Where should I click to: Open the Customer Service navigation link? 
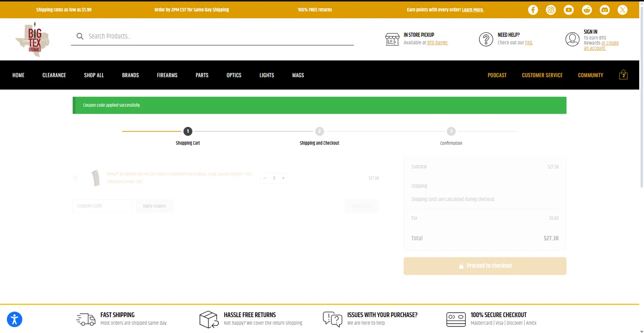click(x=542, y=75)
